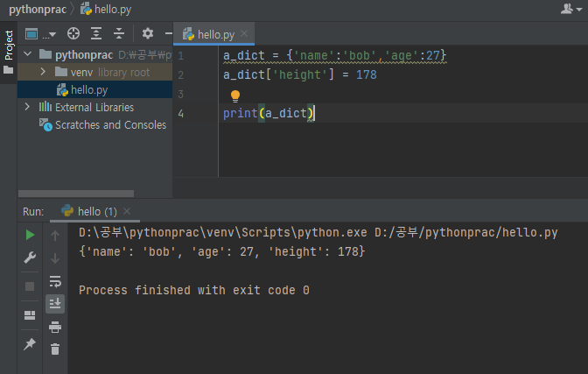Click 'Process finished with exit code 0' text
This screenshot has height=374, width=588.
pos(194,290)
